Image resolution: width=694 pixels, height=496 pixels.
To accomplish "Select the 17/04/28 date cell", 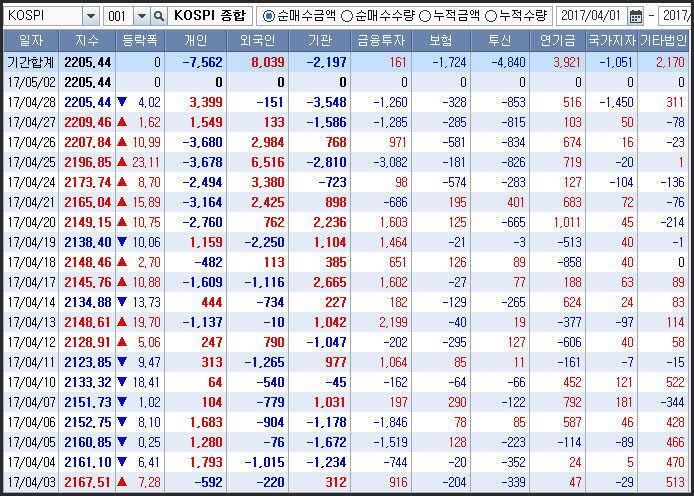I will 31,103.
